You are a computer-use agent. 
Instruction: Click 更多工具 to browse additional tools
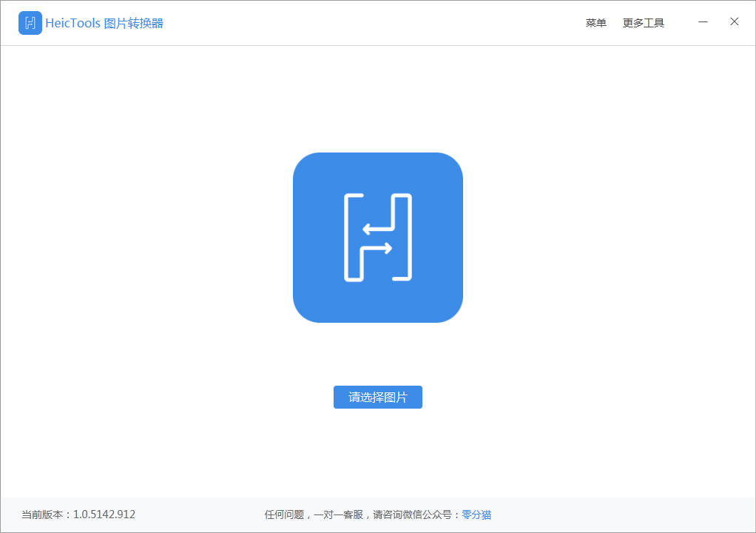point(643,22)
